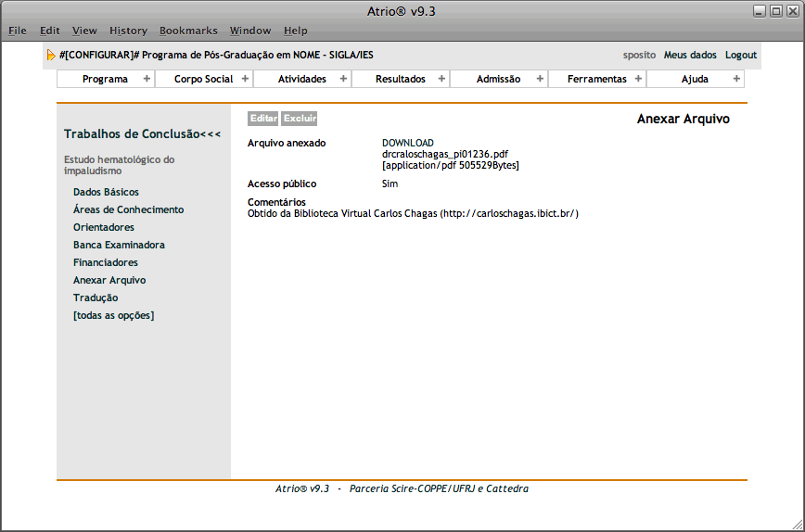Open the Bookmarks menu
The width and height of the screenshot is (805, 532).
[188, 31]
